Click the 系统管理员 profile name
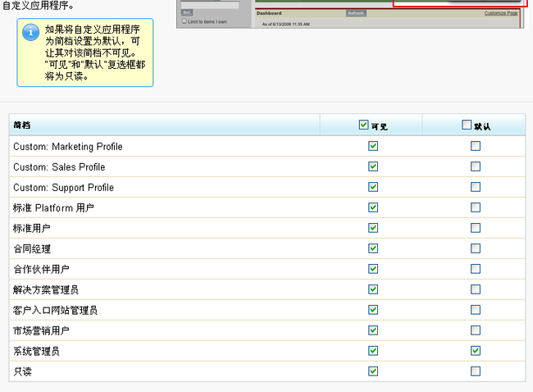 36,351
